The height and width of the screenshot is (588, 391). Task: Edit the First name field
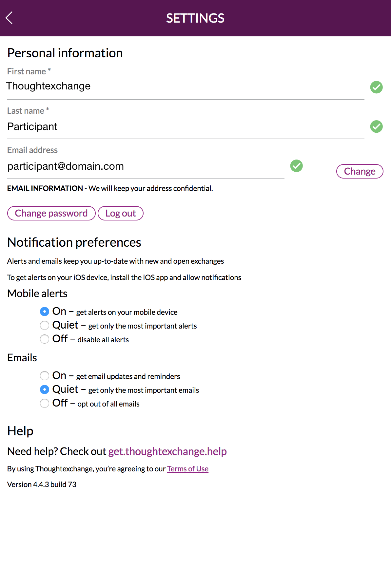pos(186,86)
